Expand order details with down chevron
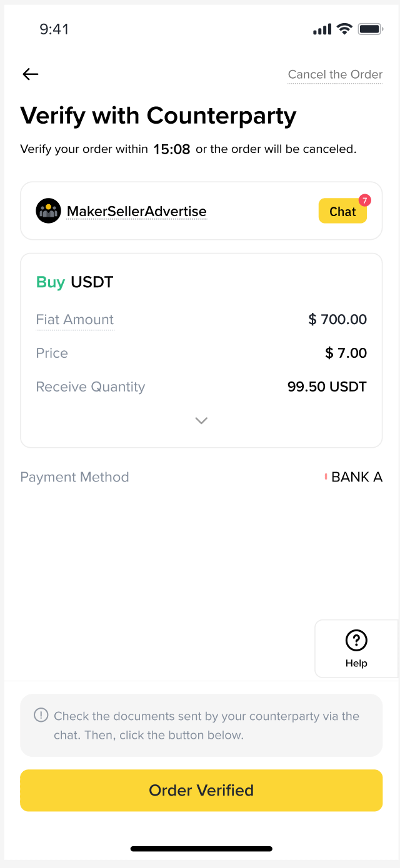 coord(201,421)
